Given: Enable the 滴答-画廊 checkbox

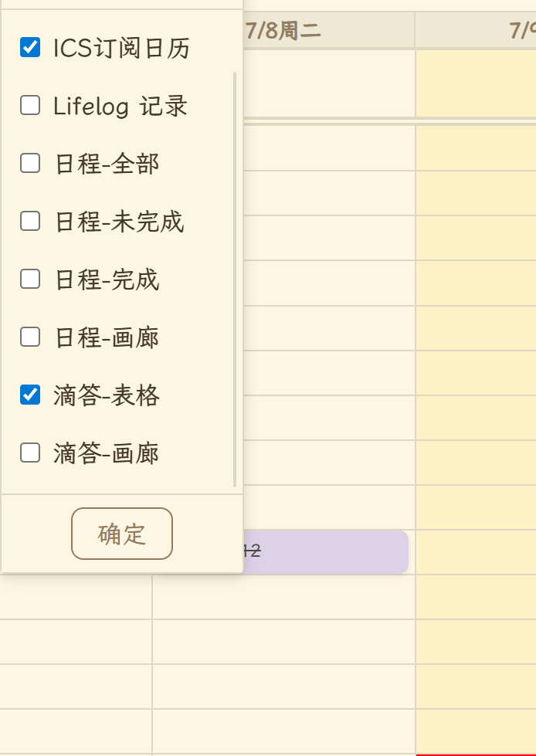Looking at the screenshot, I should pos(30,453).
